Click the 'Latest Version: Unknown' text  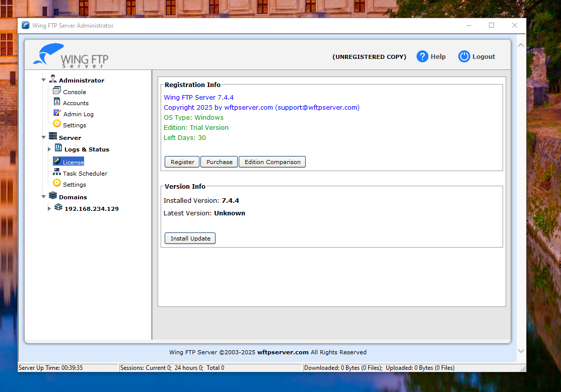click(x=204, y=213)
